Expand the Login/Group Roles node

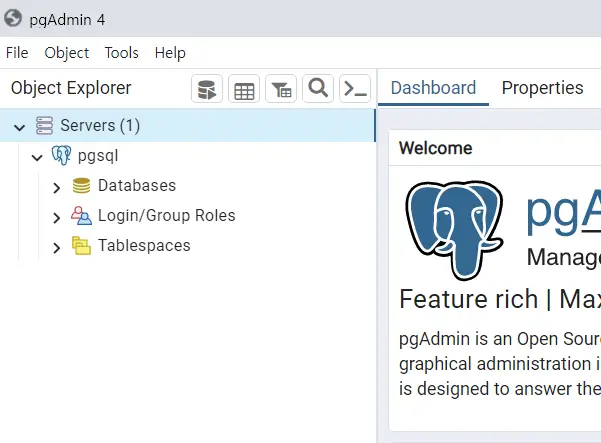57,218
